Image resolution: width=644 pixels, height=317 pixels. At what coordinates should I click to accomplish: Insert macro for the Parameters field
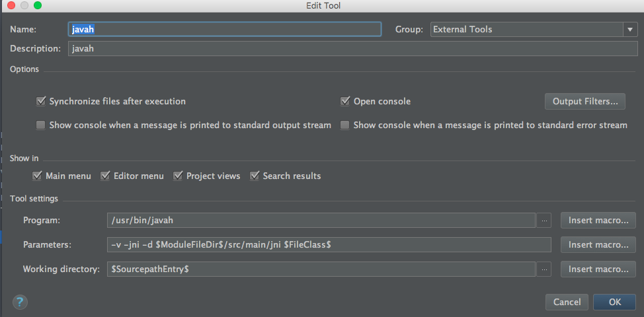598,245
